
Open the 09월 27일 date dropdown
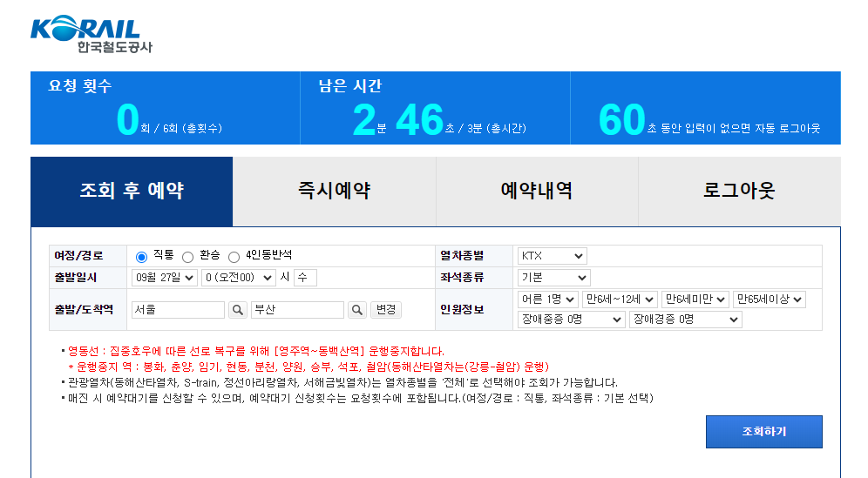point(165,278)
